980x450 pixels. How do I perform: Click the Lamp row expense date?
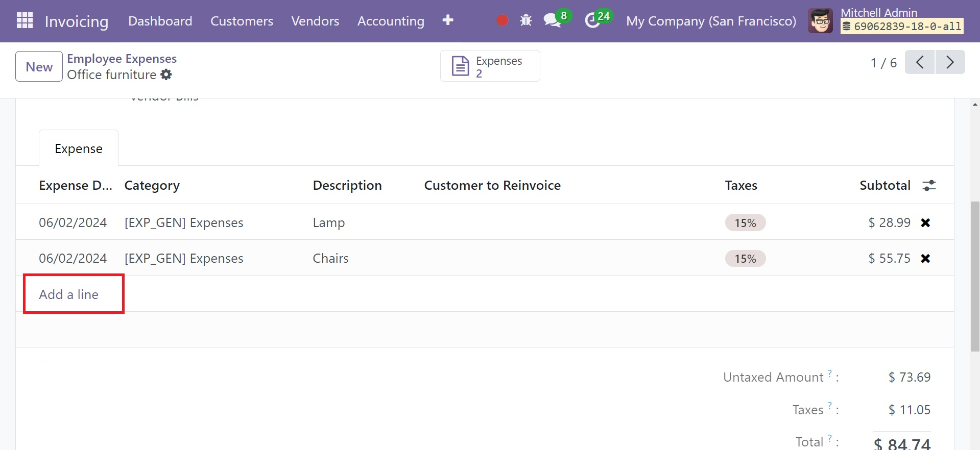[73, 222]
